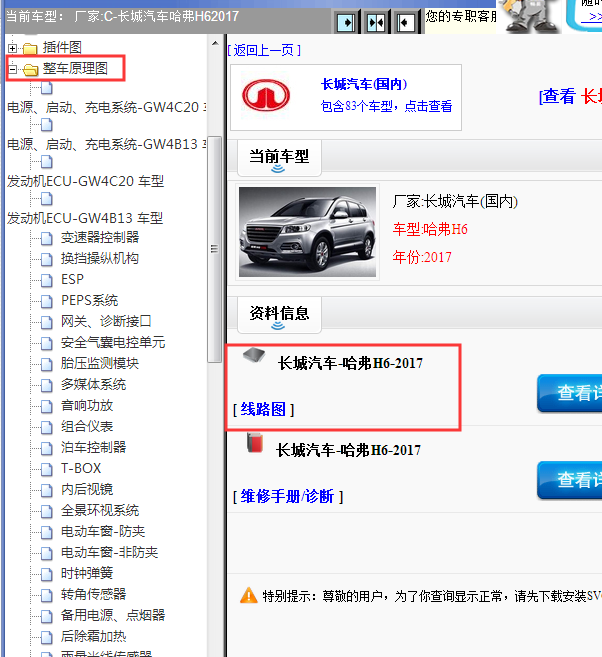Open the PEPS系统 diagram
This screenshot has height=657, width=602.
tap(90, 300)
